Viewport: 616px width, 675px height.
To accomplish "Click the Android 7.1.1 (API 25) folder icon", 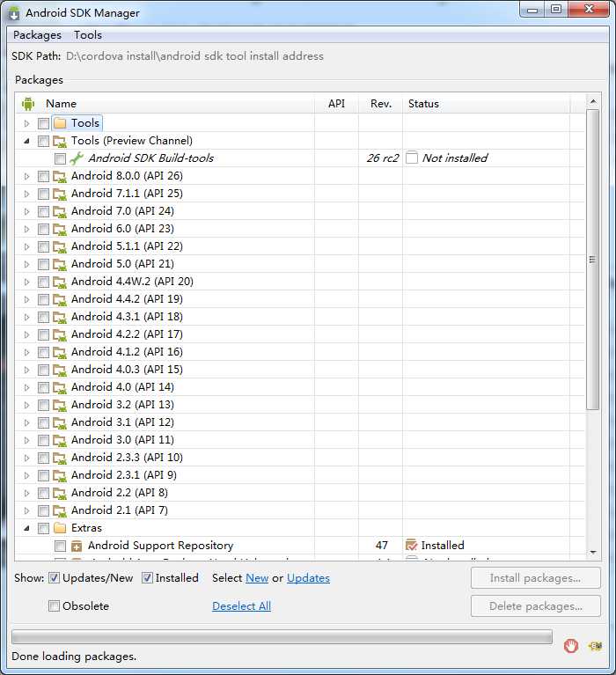I will pos(60,194).
